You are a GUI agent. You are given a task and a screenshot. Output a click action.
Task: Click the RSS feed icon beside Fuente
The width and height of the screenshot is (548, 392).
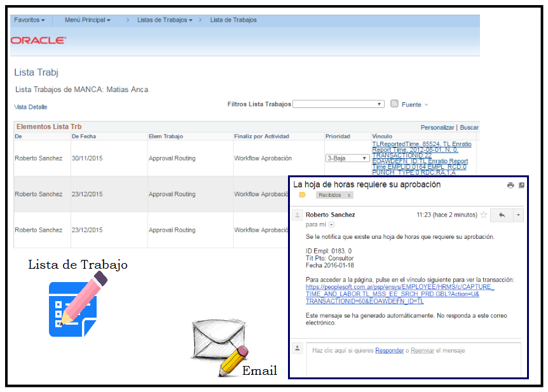click(394, 104)
